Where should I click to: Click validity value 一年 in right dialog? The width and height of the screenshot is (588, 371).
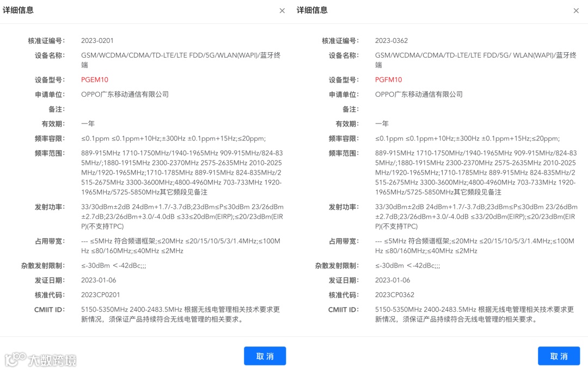click(x=382, y=123)
